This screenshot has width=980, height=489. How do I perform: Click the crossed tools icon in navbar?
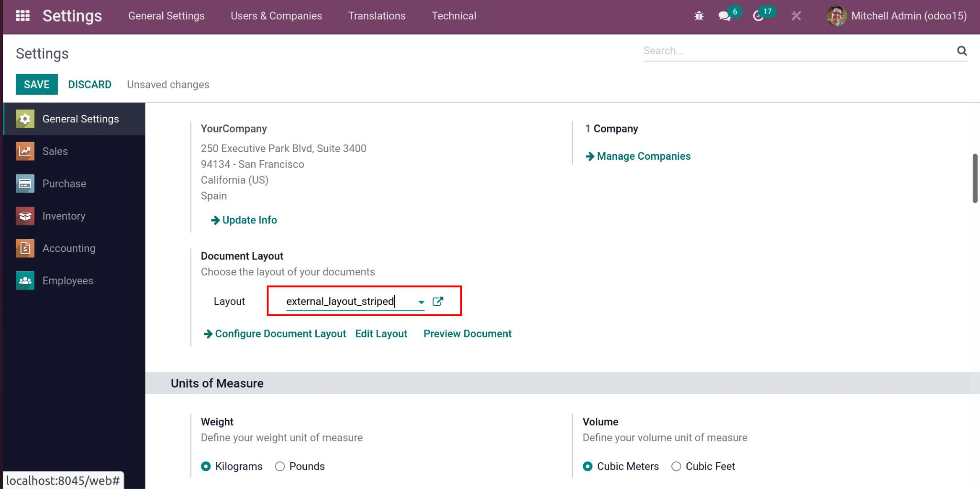[796, 16]
